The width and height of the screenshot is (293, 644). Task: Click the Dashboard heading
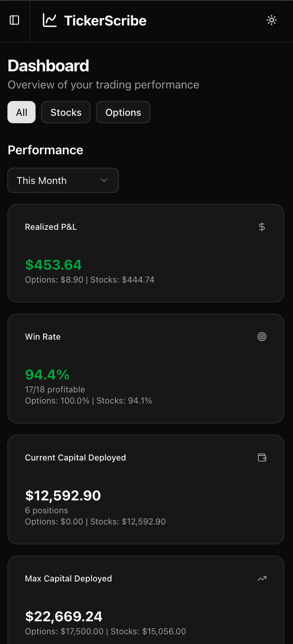[x=48, y=66]
